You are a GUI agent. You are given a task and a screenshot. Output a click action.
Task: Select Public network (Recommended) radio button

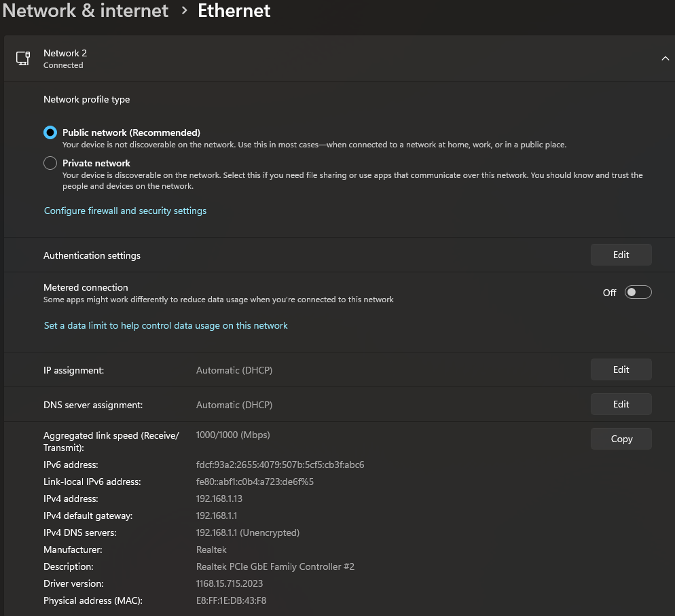pos(50,132)
